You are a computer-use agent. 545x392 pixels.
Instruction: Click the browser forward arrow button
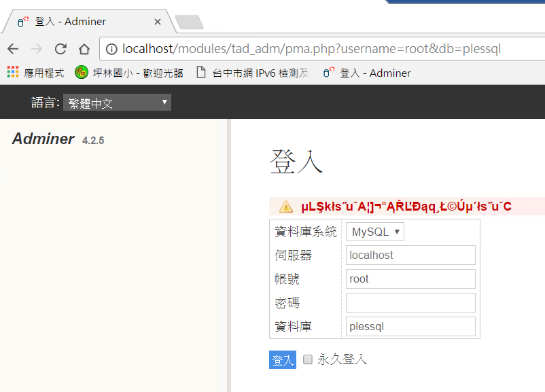click(37, 49)
